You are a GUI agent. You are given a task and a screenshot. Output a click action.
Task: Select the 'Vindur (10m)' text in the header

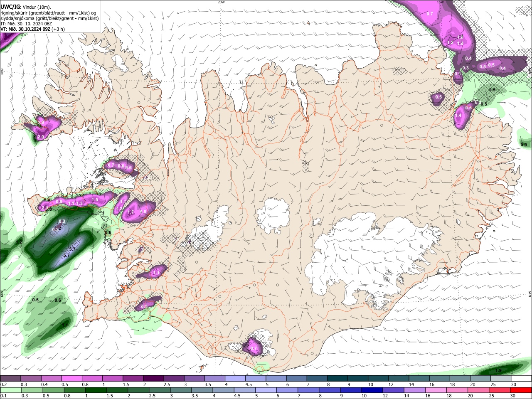[x=37, y=7]
